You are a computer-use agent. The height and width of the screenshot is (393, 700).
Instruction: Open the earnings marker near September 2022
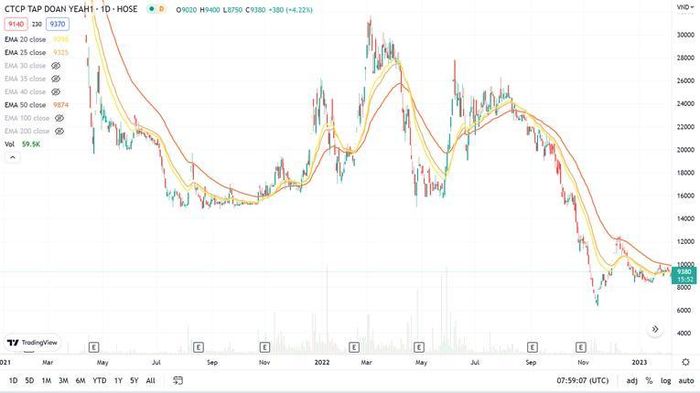[x=532, y=347]
